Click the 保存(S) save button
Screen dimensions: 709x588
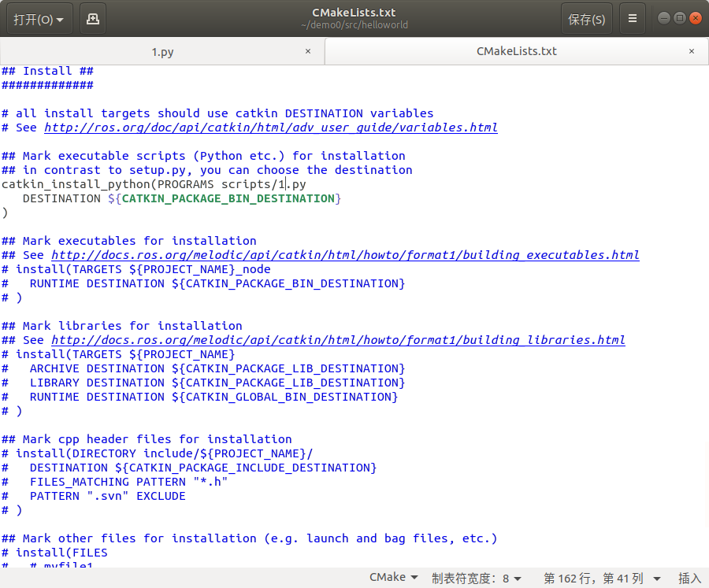tap(586, 17)
